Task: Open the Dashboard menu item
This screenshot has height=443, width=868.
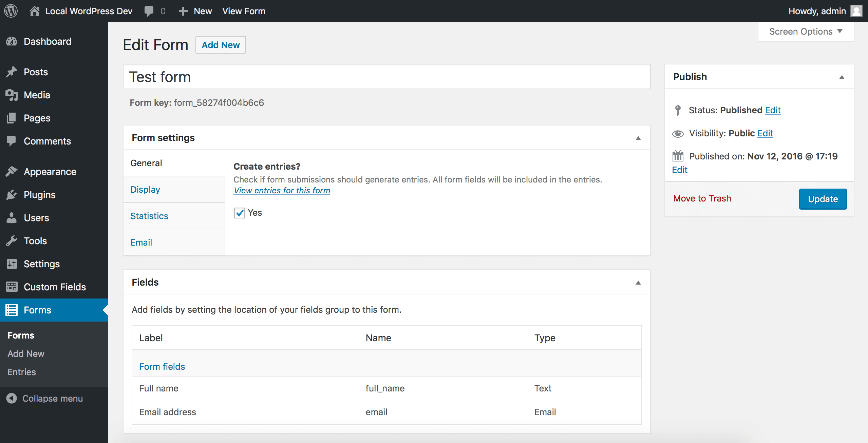Action: 54,41
